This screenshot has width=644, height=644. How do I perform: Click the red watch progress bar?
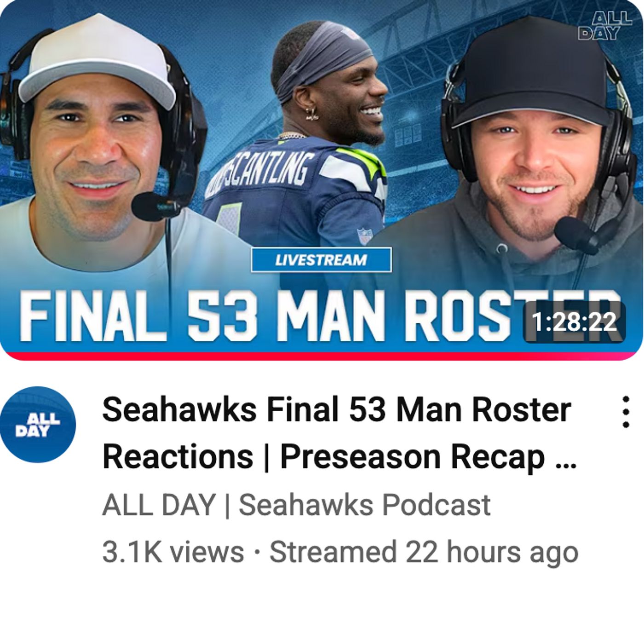pyautogui.click(x=322, y=355)
